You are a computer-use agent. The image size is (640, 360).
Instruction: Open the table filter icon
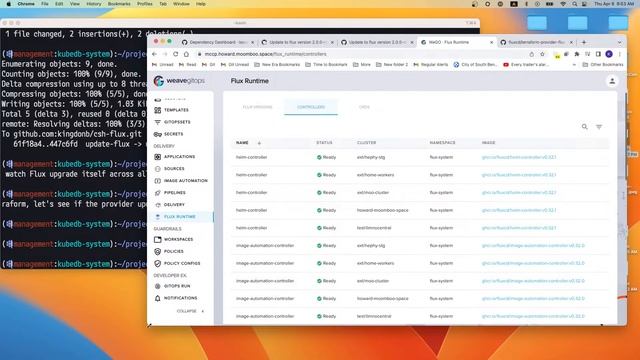pos(599,127)
